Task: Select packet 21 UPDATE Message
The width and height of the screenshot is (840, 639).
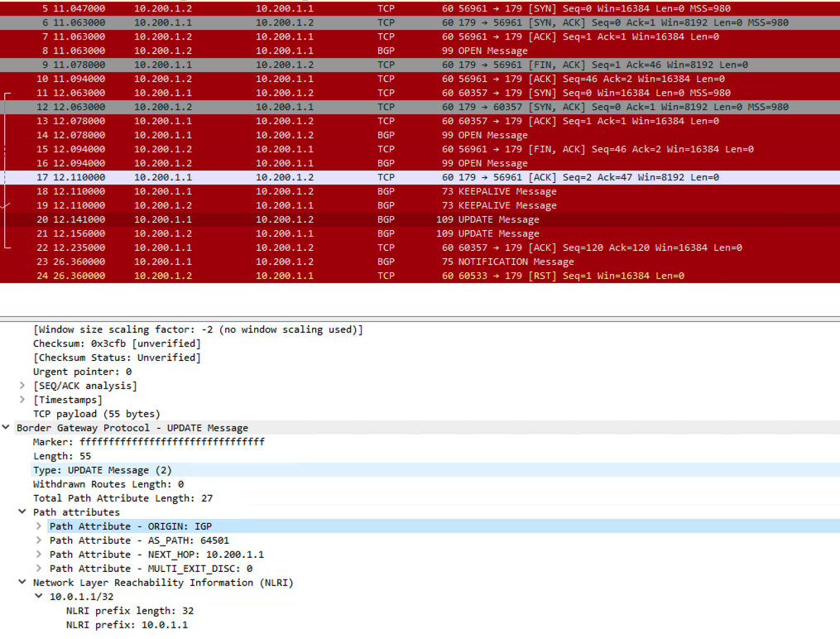Action: (420, 233)
